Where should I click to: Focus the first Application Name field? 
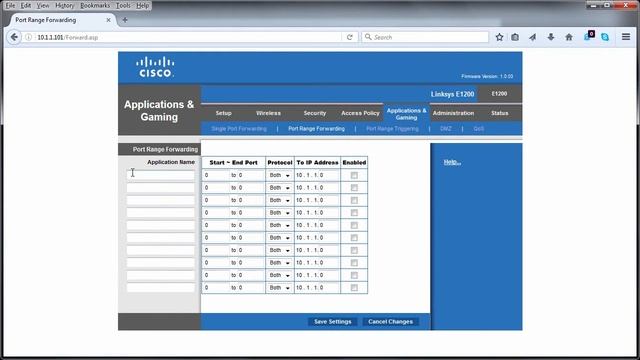160,175
